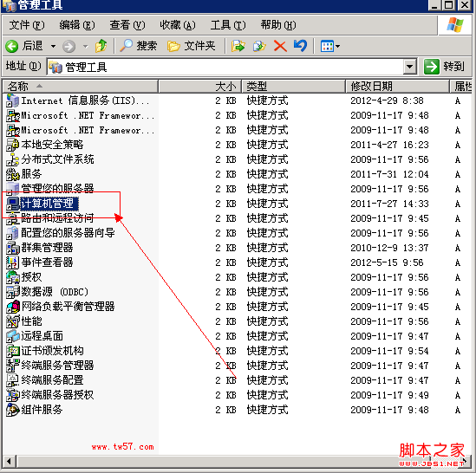Select 群集管理器 icon
Viewport: 476px width, 473px height.
pos(12,248)
